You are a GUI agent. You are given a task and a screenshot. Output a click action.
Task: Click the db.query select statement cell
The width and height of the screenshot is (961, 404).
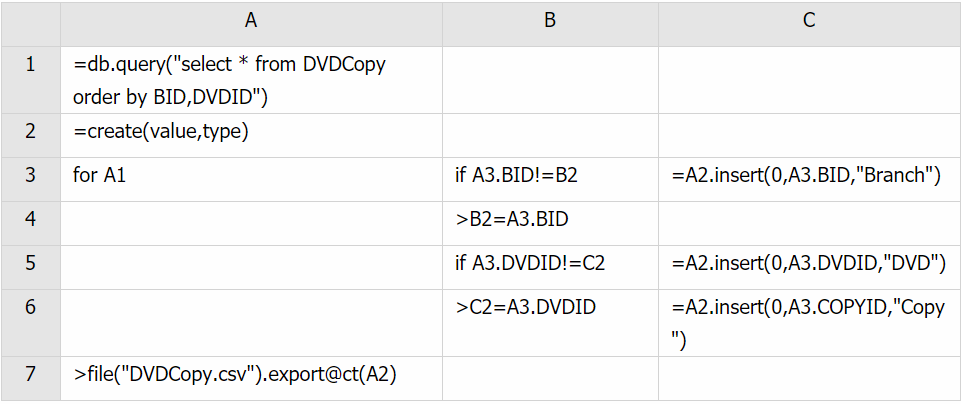pos(251,80)
